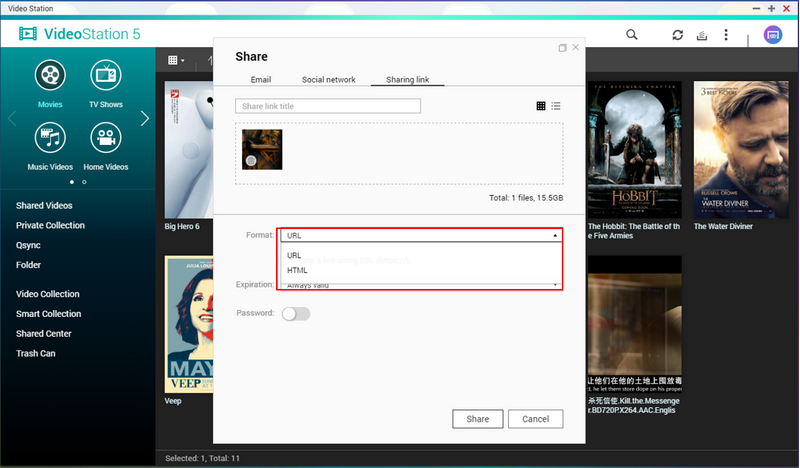Click the purple user avatar icon
Image resolution: width=800 pixels, height=468 pixels.
pyautogui.click(x=772, y=35)
